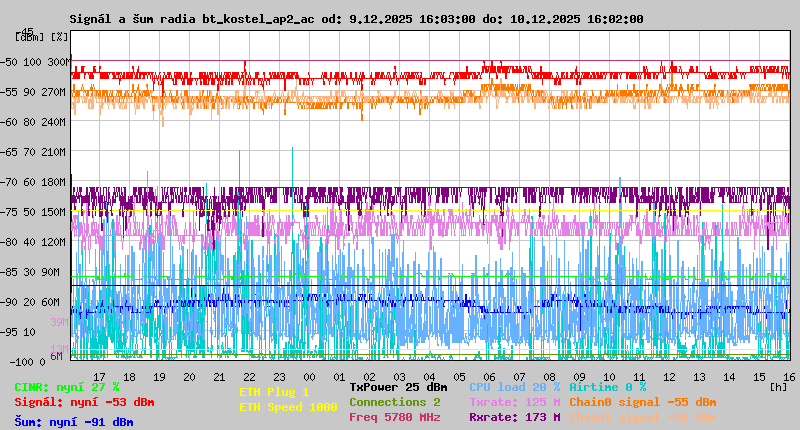Click the 12 hour mark on time axis
Image resolution: width=800 pixels, height=430 pixels.
point(669,376)
